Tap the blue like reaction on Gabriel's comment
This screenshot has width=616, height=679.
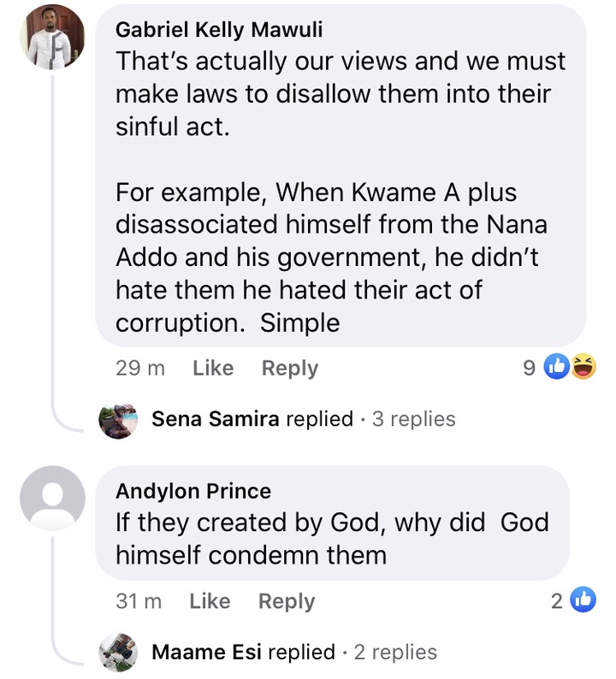click(557, 368)
